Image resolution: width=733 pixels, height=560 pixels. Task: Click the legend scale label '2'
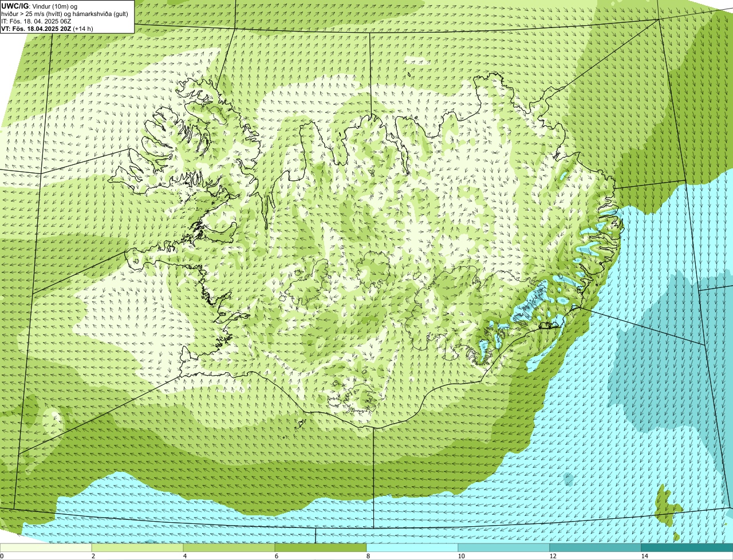93,556
